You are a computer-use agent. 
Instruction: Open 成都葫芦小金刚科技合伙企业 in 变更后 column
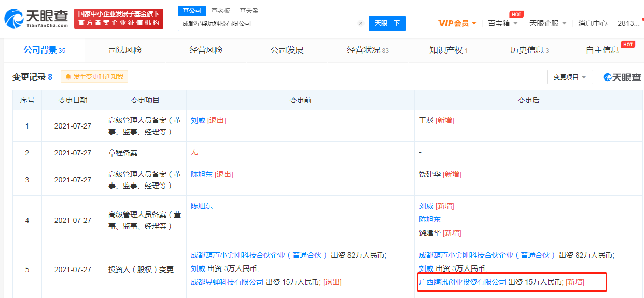click(487, 255)
